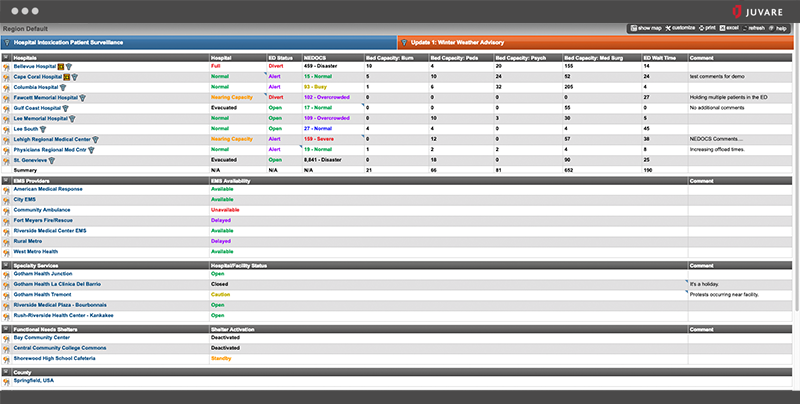The height and width of the screenshot is (404, 800).
Task: Click the shield icon next to Gulf Coast Hospital
Action: pos(65,108)
